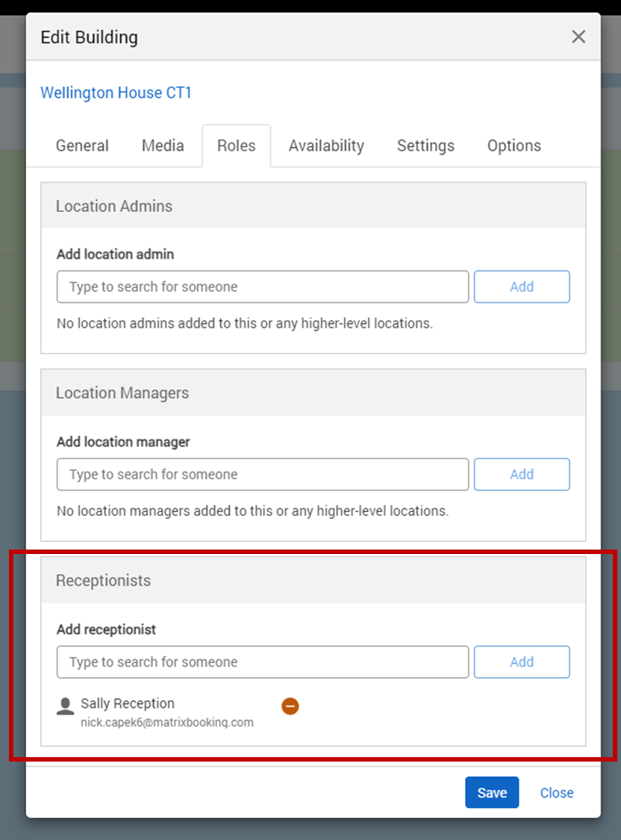
Task: Click Add beside the receptionist field
Action: point(522,662)
